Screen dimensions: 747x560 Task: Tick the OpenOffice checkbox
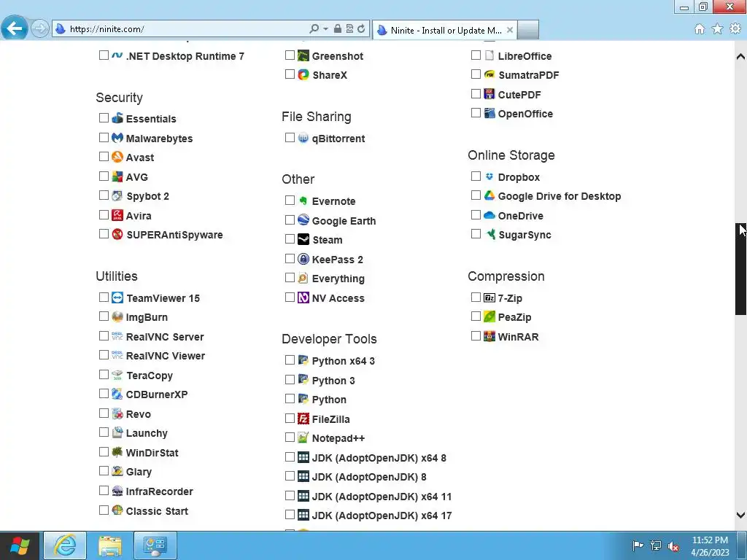click(x=476, y=113)
